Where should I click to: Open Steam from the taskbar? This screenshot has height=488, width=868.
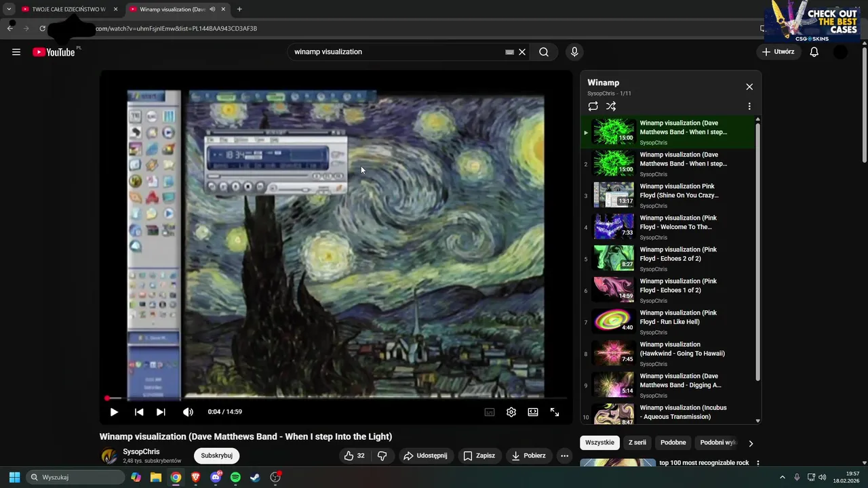[x=255, y=477]
